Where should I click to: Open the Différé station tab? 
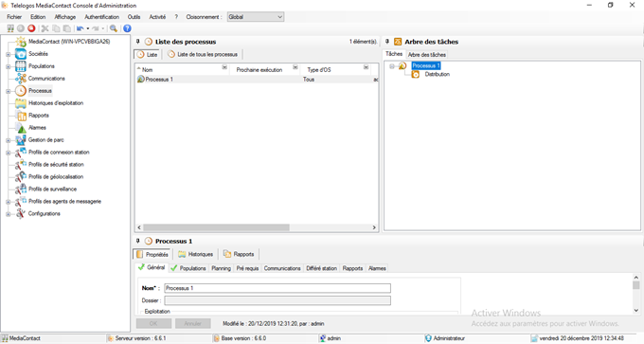[322, 268]
